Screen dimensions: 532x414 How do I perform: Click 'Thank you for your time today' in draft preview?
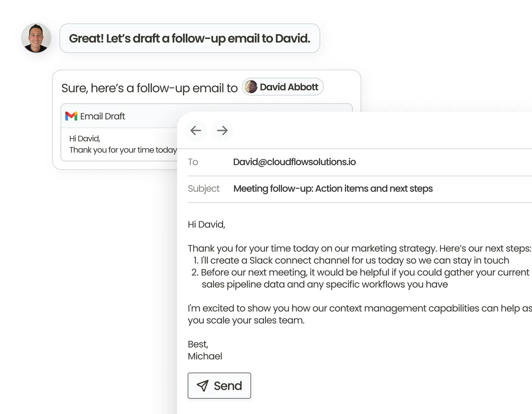coord(123,150)
